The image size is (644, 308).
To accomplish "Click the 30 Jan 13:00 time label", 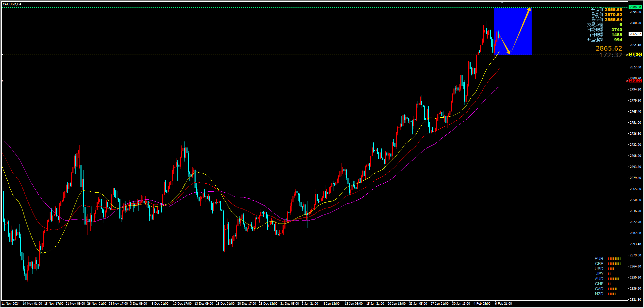I will (x=461, y=304).
